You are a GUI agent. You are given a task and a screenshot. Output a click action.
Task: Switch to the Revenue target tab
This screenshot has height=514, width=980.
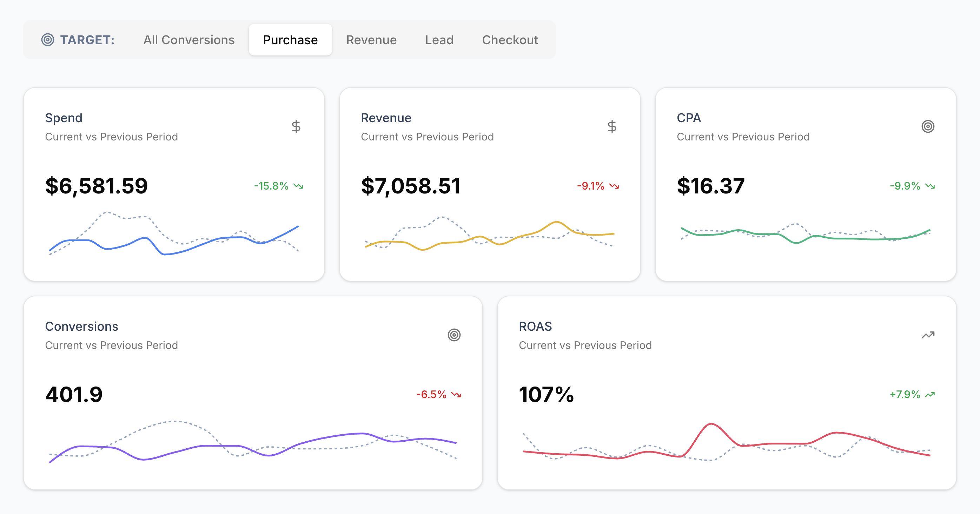pyautogui.click(x=371, y=40)
